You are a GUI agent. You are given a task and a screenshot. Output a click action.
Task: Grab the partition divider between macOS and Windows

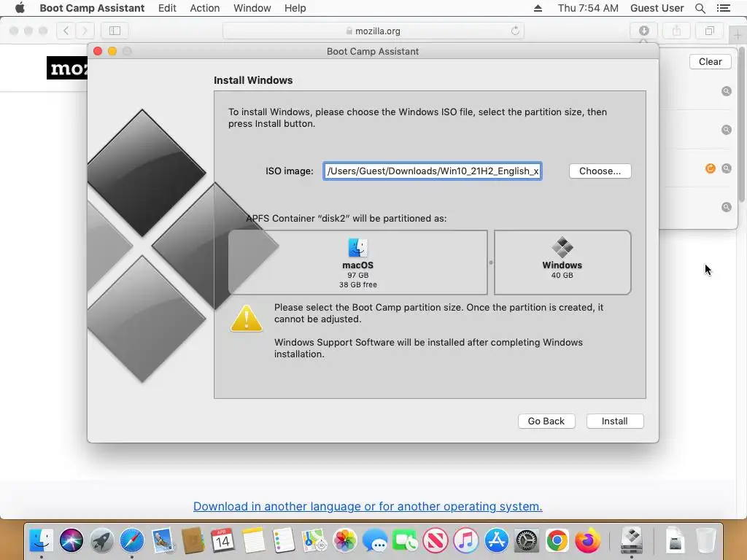point(491,262)
